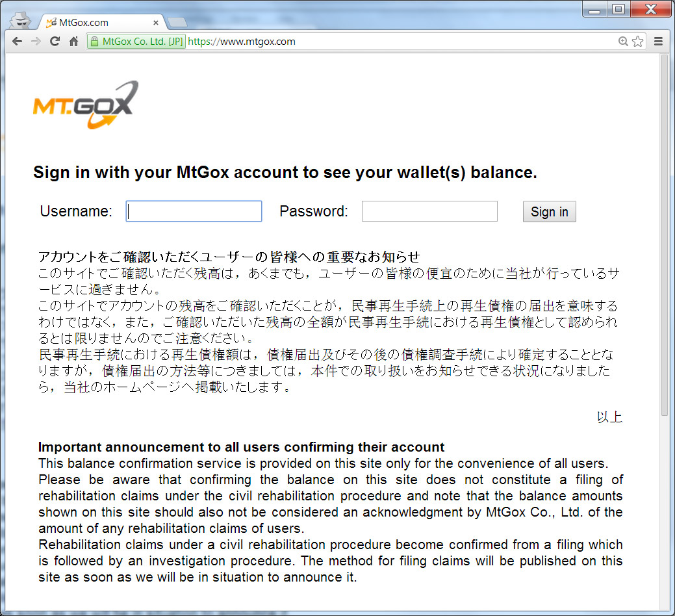Bookmark this page with the star
675x616 pixels.
pyautogui.click(x=637, y=42)
